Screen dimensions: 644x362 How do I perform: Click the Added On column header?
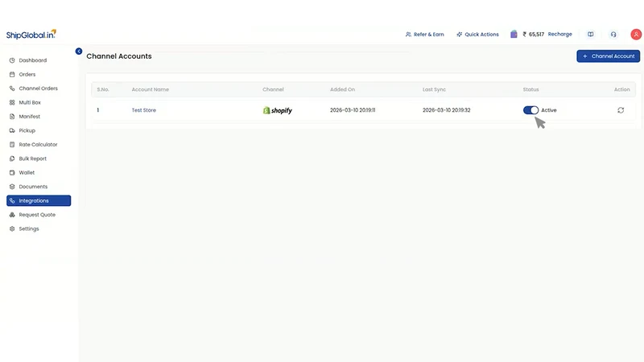point(343,89)
